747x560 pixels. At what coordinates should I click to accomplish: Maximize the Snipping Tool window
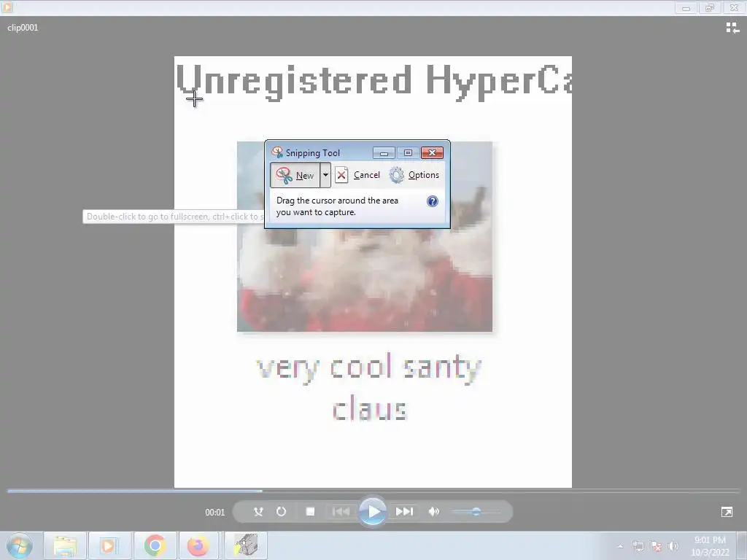point(408,153)
